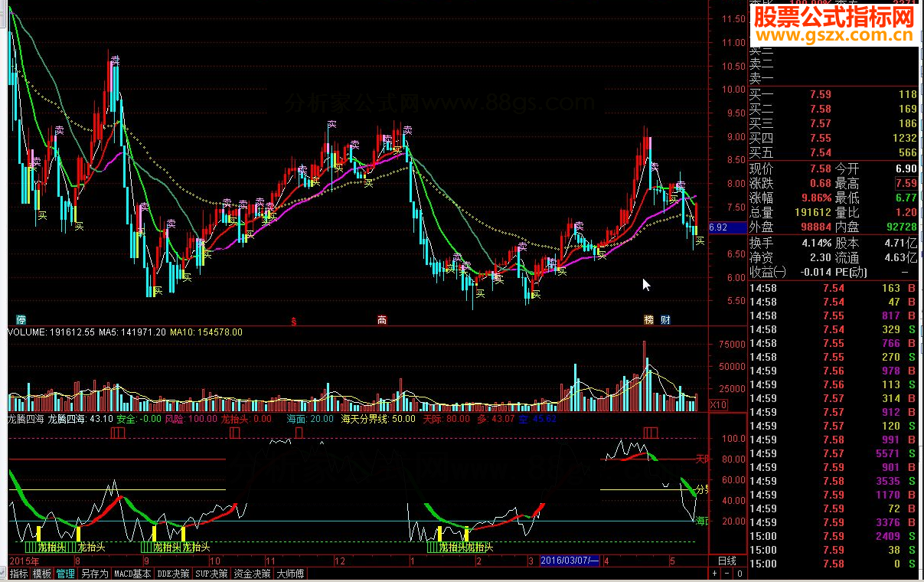
Task: Switch to DDE决策 tab
Action: point(173,573)
